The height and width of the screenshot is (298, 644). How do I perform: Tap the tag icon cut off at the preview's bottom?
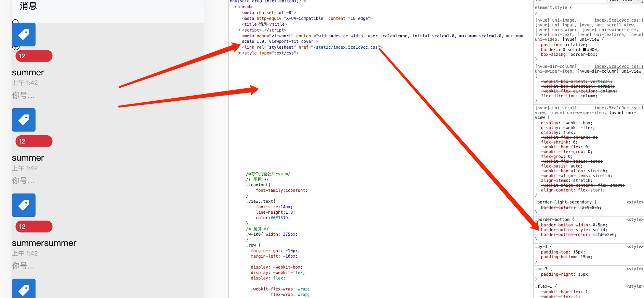tap(24, 288)
